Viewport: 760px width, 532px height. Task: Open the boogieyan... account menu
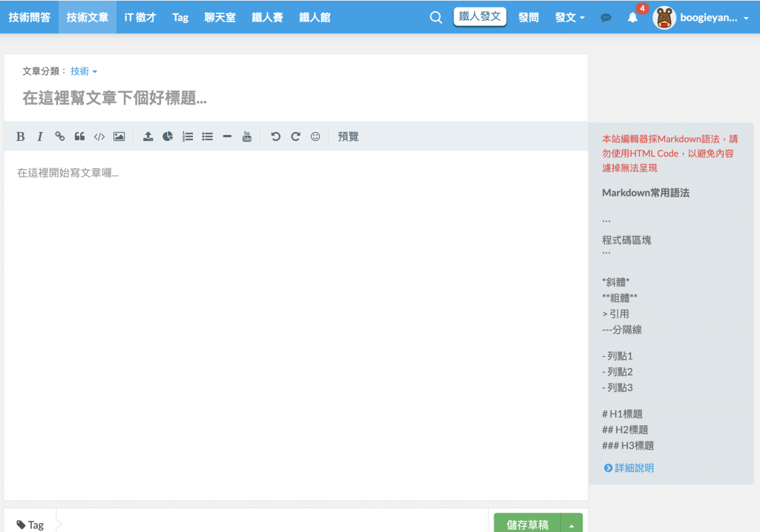[x=714, y=18]
